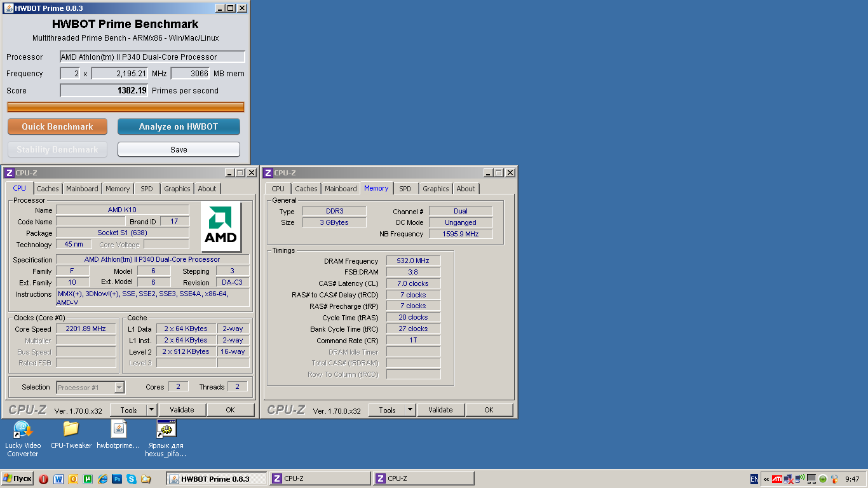Open Lucky Video Converter desktop shortcut

(23, 438)
